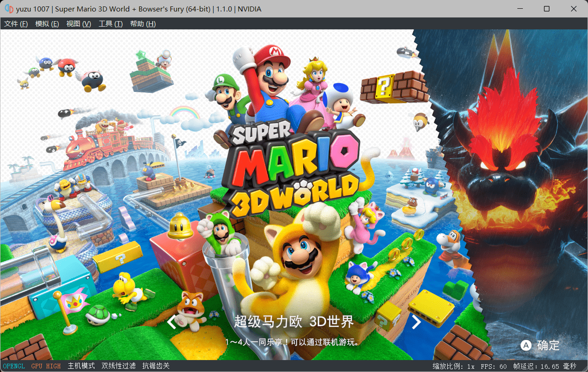Switch the 双线性过滤 filter setting
The width and height of the screenshot is (588, 372).
[x=119, y=366]
